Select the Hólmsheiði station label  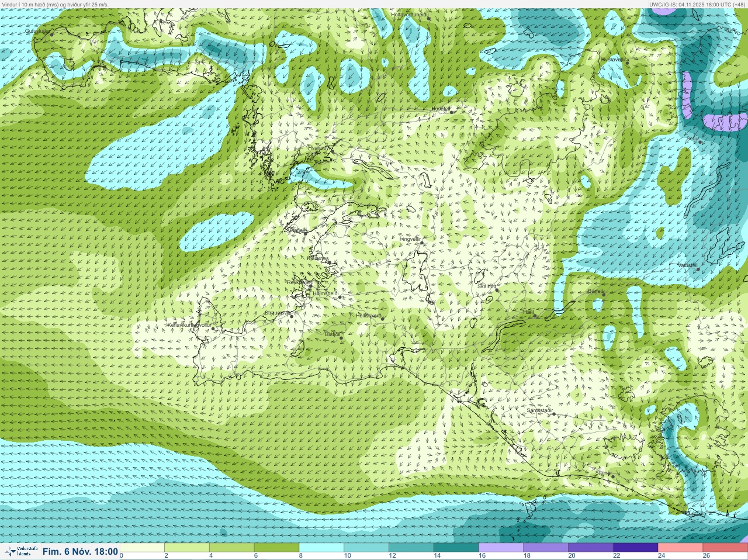click(x=326, y=293)
